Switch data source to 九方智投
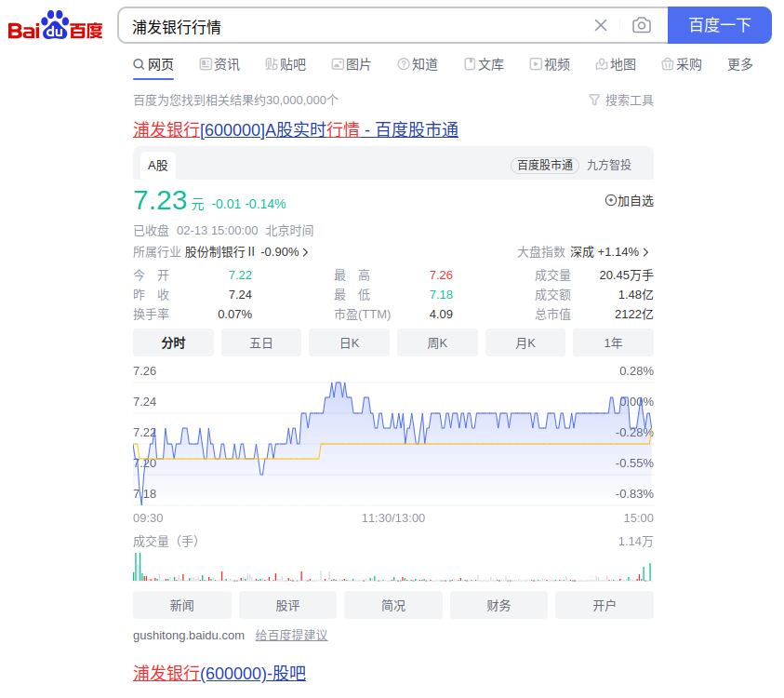 pyautogui.click(x=608, y=165)
